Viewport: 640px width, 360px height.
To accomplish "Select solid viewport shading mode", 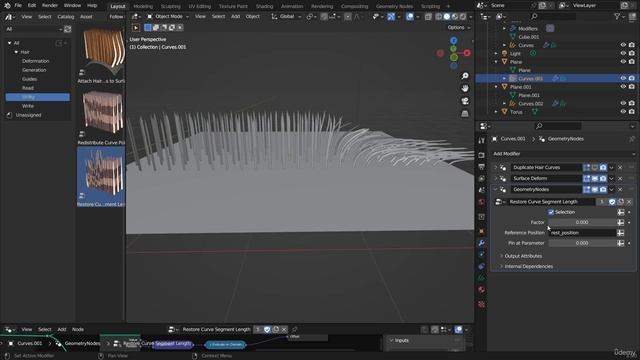I will click(447, 17).
